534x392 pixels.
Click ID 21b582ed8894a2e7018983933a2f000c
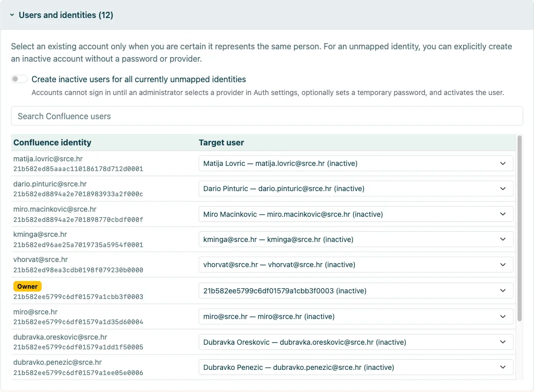78,194
